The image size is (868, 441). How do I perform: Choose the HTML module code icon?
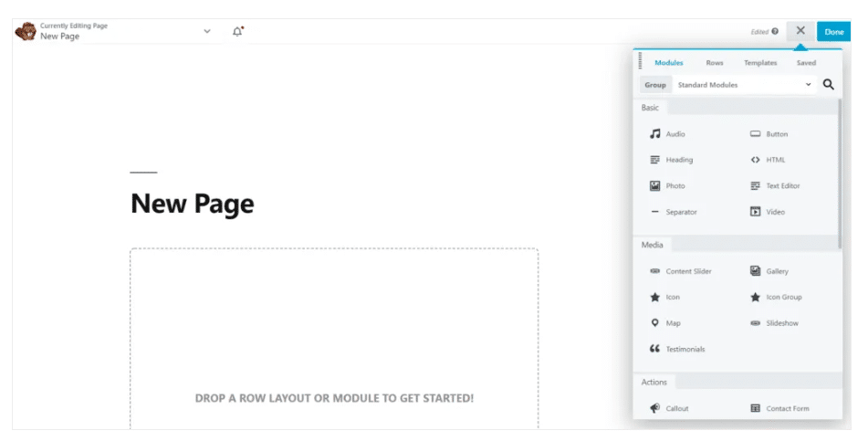tap(755, 160)
